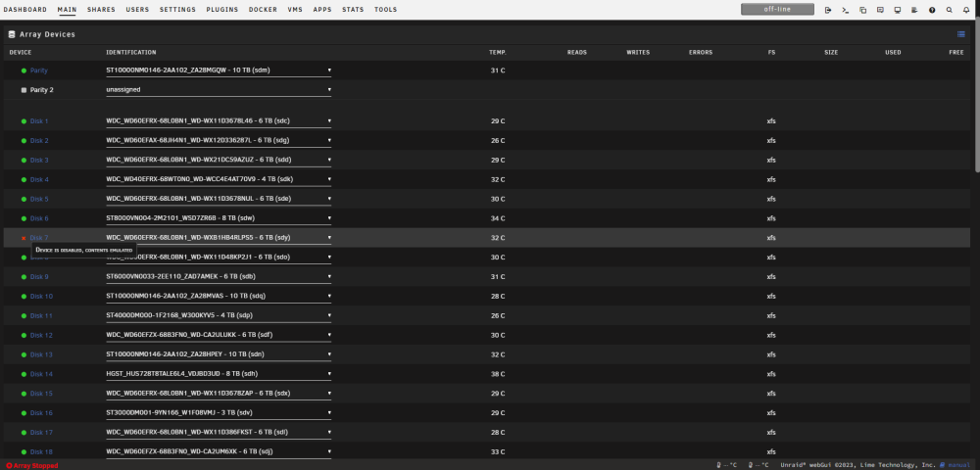Click the Search magnifier icon

click(950, 10)
